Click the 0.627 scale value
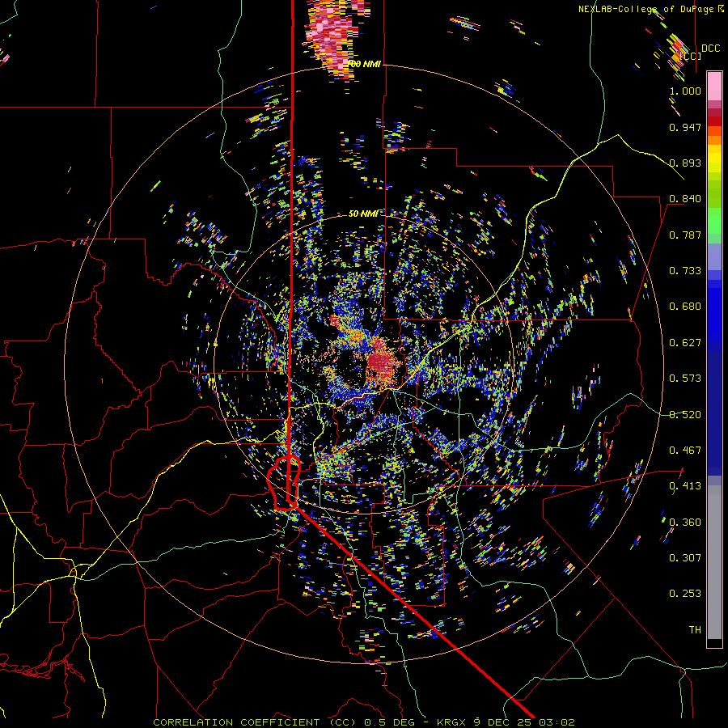The height and width of the screenshot is (728, 728). tap(685, 343)
